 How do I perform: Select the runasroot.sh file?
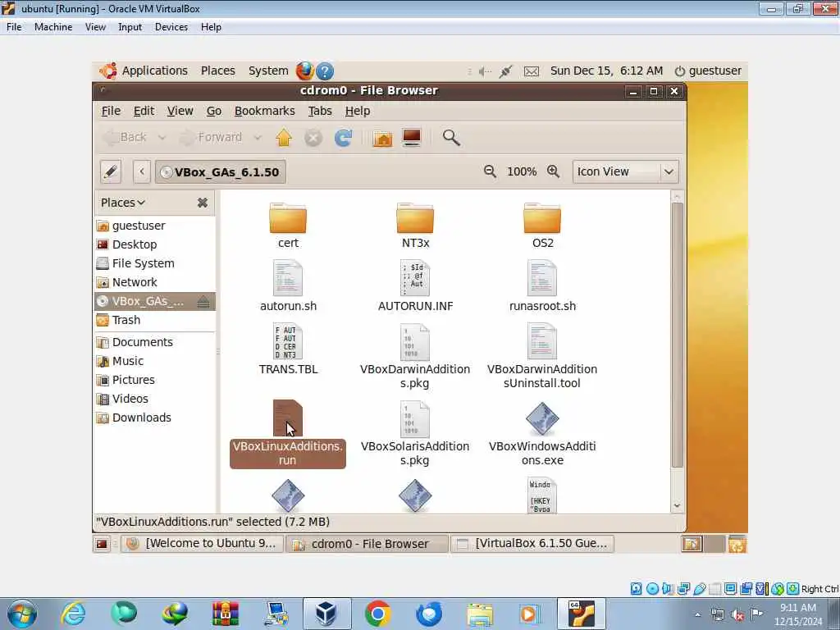542,285
